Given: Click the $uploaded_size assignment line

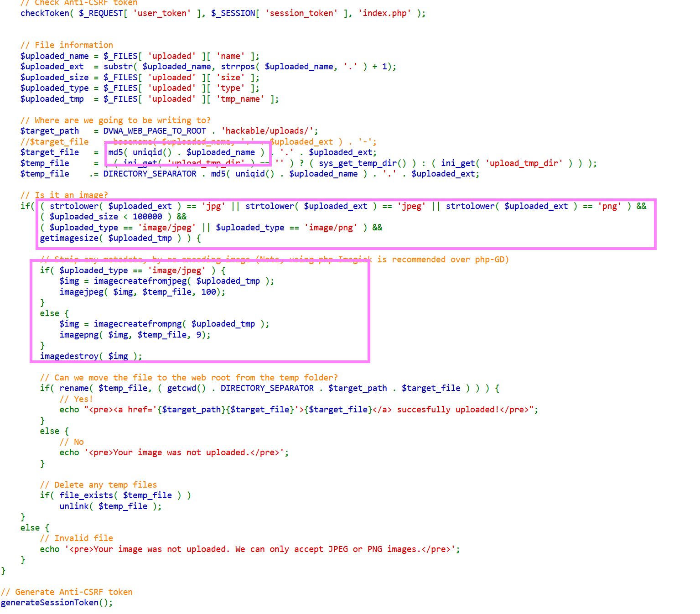Looking at the screenshot, I should click(x=140, y=78).
